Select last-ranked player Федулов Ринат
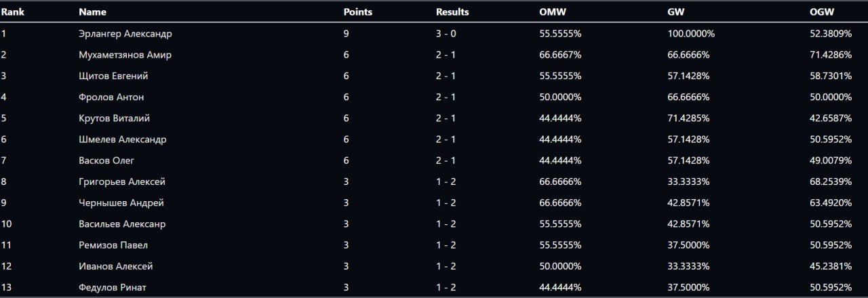 pyautogui.click(x=113, y=287)
